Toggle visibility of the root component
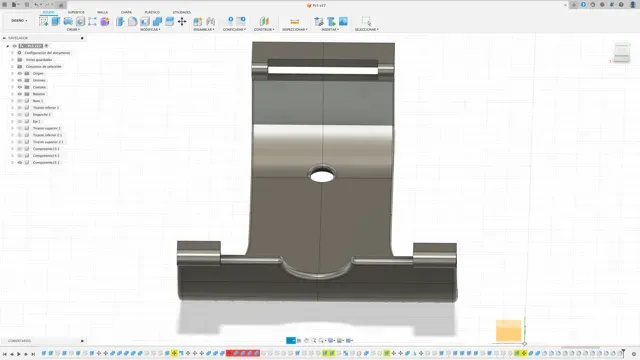Screen dimensions: 640x360 pos(14,46)
